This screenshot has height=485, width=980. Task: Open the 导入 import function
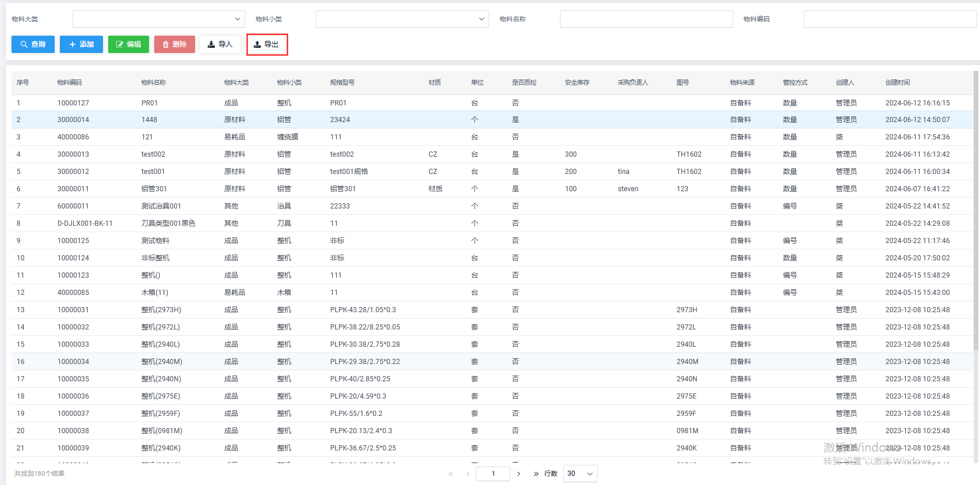(x=220, y=44)
